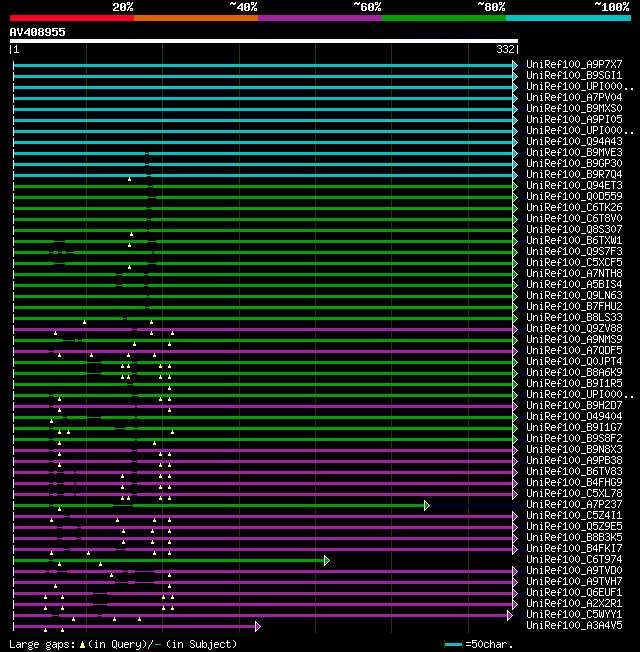The height and width of the screenshot is (652, 640).
Task: Open the UniRef100_B8B3K5 entry
Action: (x=574, y=538)
